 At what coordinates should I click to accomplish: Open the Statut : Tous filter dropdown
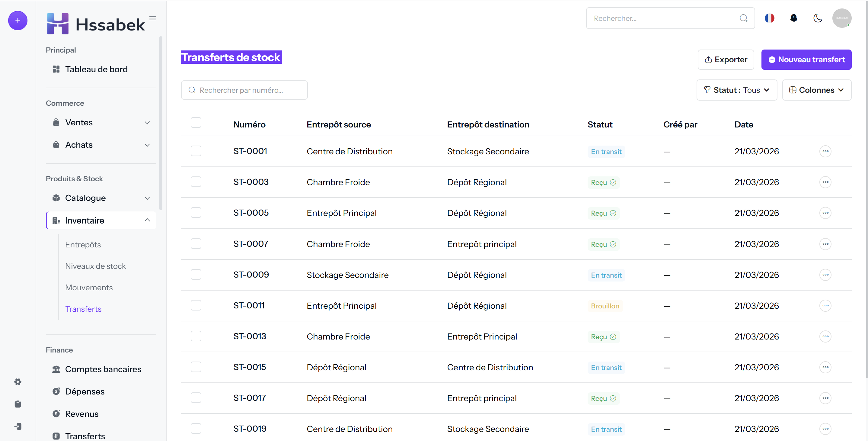point(737,90)
